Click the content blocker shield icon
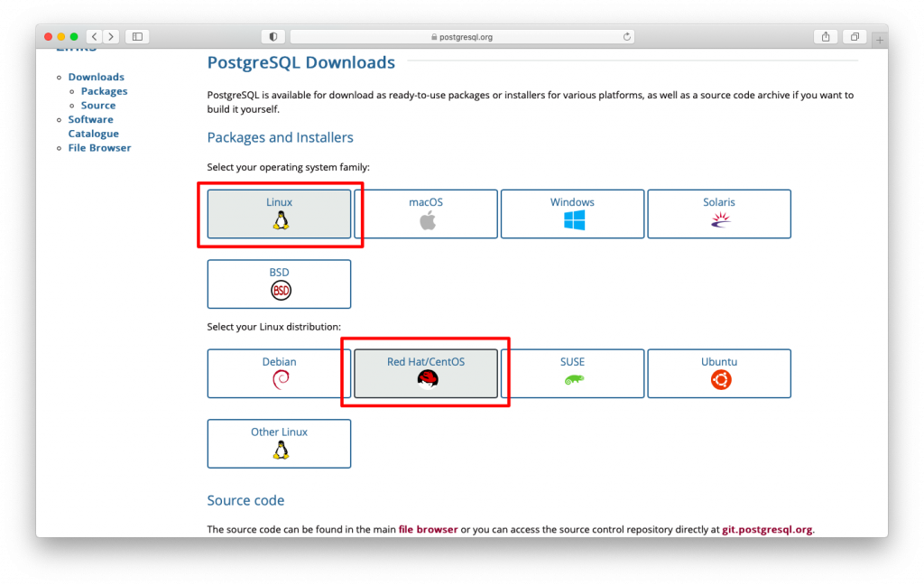The height and width of the screenshot is (585, 924). 273,36
